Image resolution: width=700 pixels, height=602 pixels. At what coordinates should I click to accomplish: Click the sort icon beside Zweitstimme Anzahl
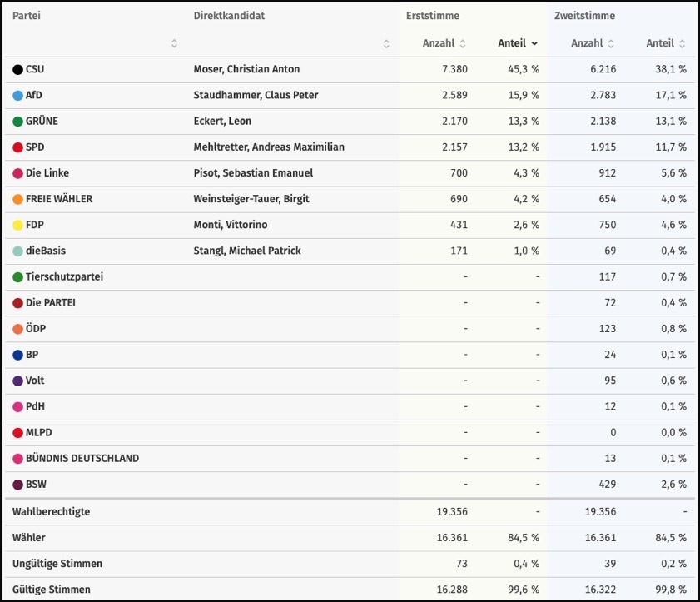pyautogui.click(x=611, y=43)
